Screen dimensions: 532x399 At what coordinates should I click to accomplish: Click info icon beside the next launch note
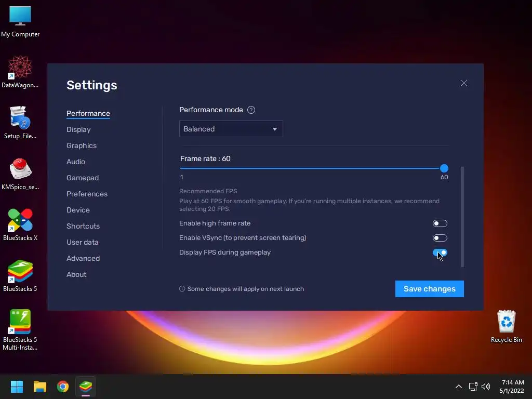click(182, 289)
